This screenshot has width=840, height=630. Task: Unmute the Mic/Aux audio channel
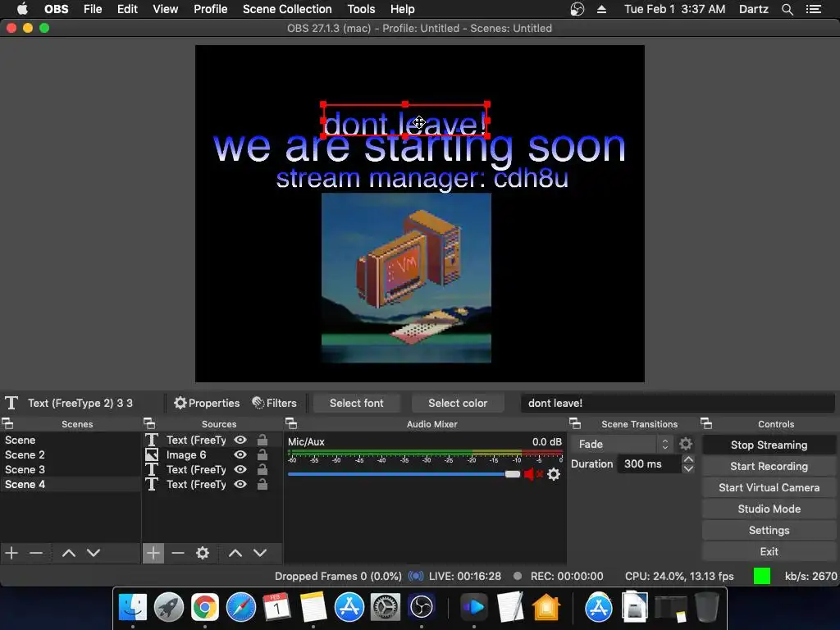(532, 474)
